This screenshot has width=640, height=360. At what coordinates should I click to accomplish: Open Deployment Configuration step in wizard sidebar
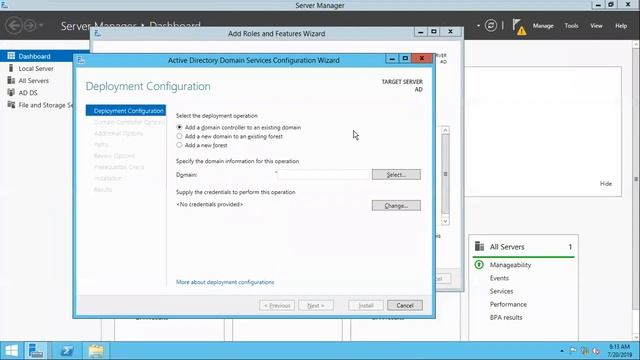(126, 111)
